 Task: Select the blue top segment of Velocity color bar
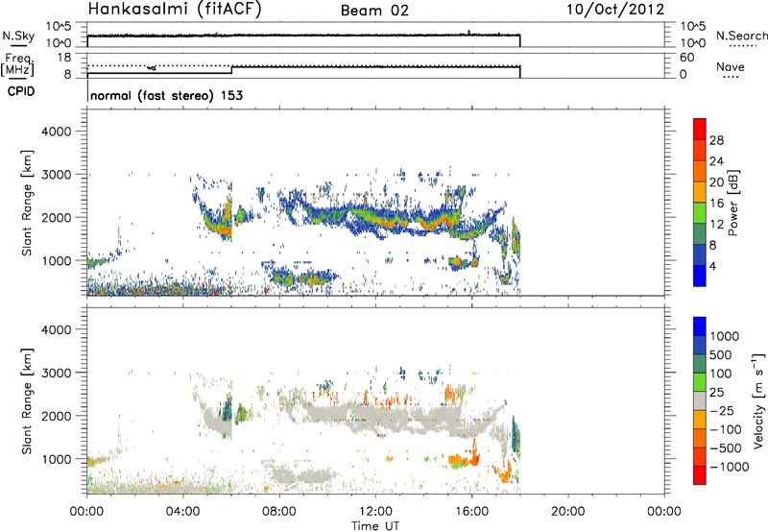point(700,326)
